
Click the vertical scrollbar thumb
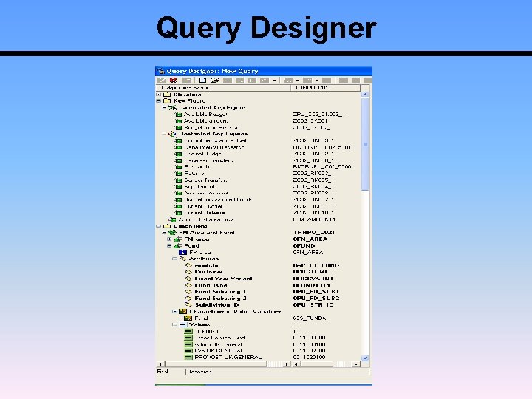(x=365, y=144)
